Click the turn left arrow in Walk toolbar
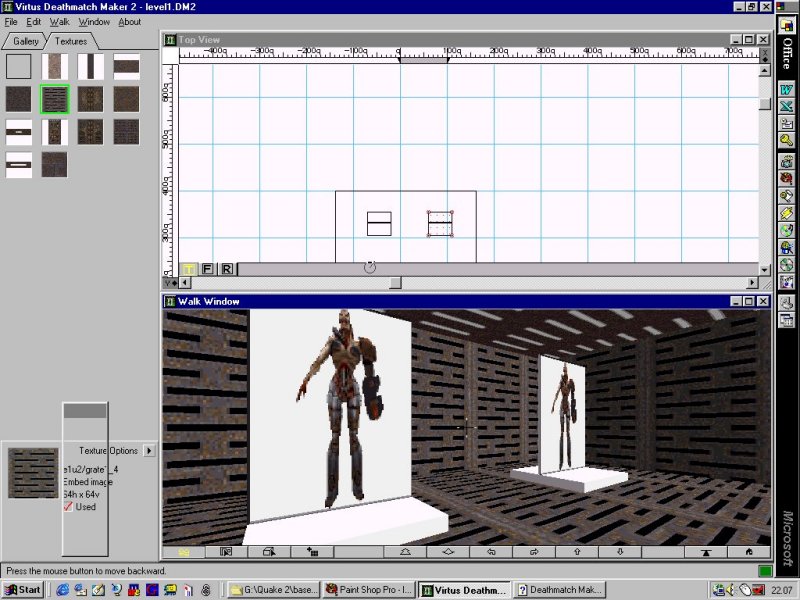This screenshot has height=600, width=800. click(491, 552)
